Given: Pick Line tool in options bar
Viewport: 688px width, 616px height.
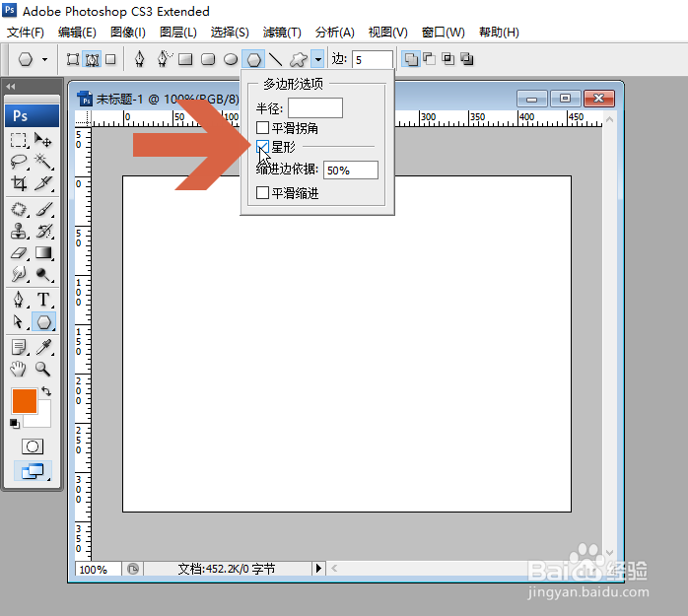Looking at the screenshot, I should click(276, 59).
